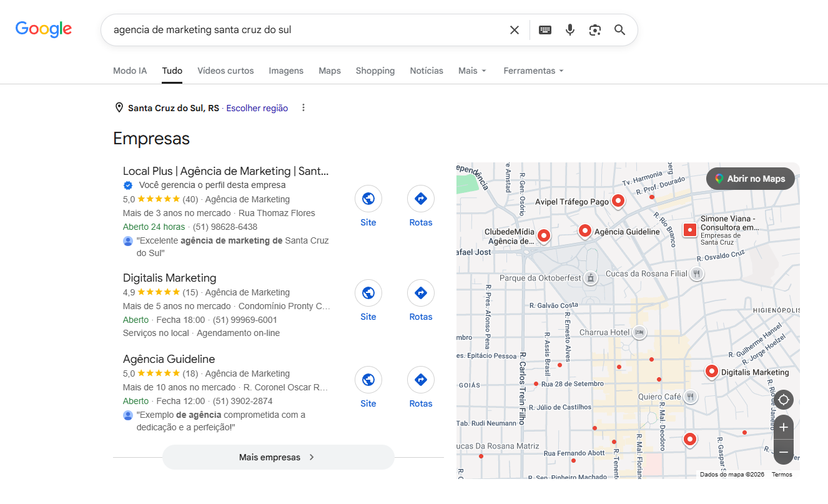Zoom in on the map

pos(783,427)
